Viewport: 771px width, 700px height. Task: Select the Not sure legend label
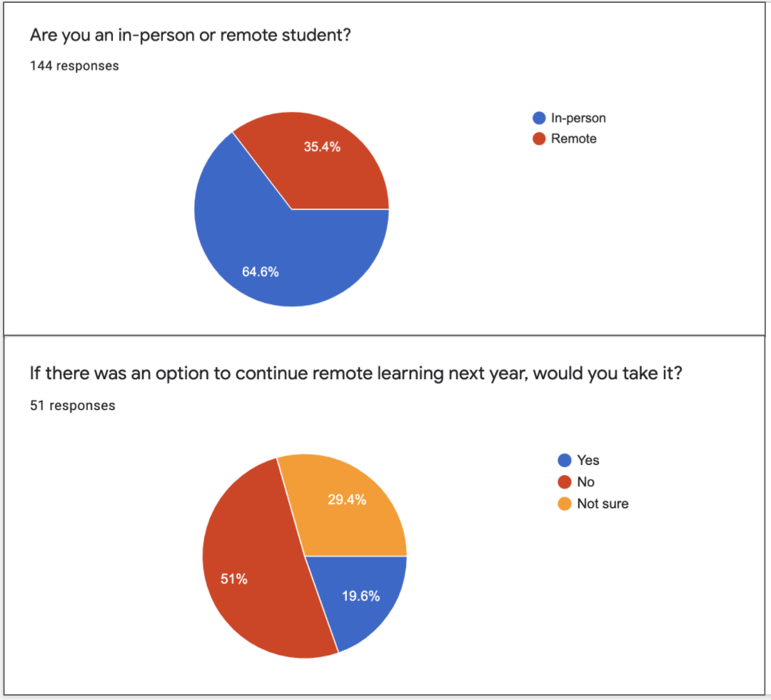(x=603, y=504)
